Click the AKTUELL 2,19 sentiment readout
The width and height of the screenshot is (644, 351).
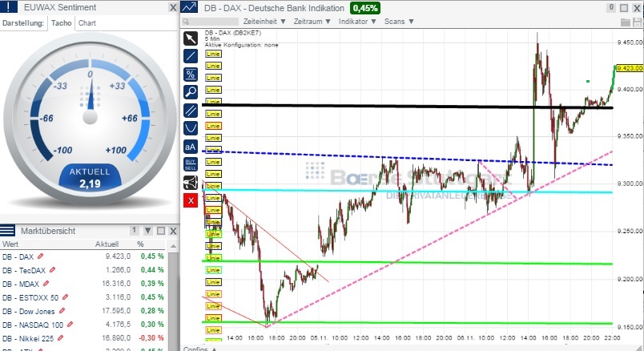[90, 178]
